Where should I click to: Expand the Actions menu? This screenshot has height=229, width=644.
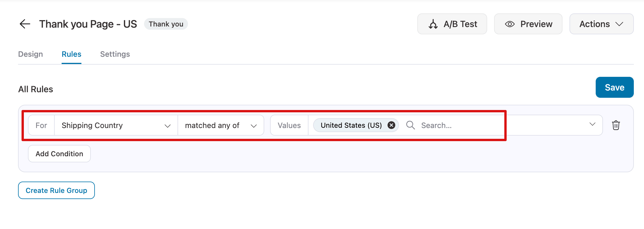point(601,24)
